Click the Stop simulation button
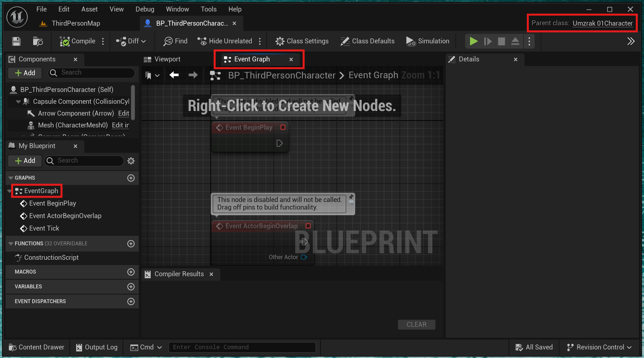This screenshot has width=644, height=358. tap(502, 41)
